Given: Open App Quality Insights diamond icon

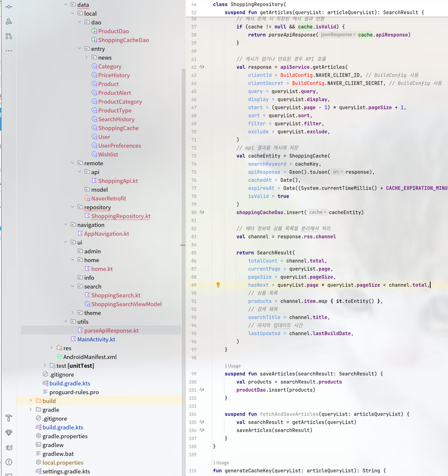Looking at the screenshot, I should coord(9,432).
